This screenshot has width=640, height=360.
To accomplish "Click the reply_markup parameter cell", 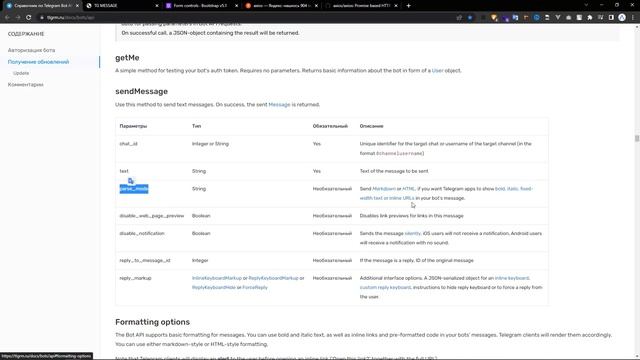I will coord(135,278).
